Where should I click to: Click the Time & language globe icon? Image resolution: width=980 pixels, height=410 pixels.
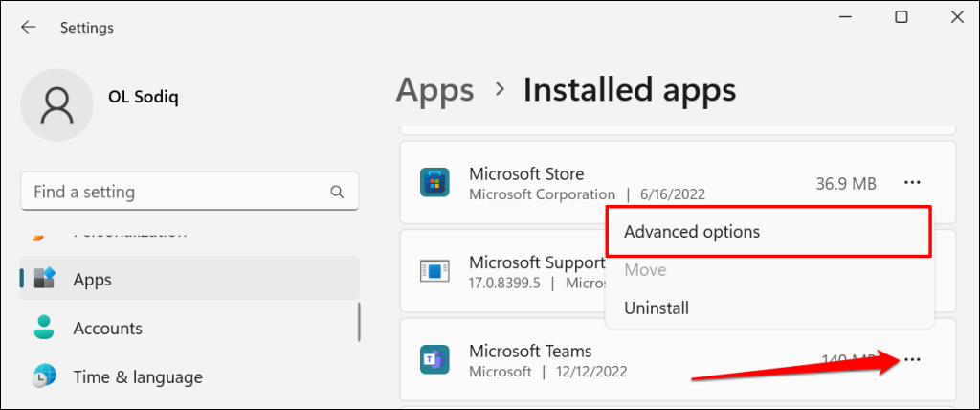[x=45, y=376]
